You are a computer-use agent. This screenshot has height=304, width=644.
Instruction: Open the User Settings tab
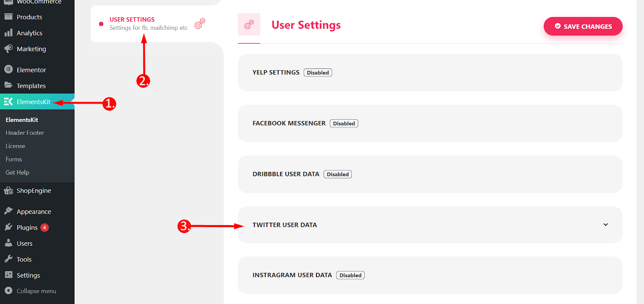[x=157, y=23]
